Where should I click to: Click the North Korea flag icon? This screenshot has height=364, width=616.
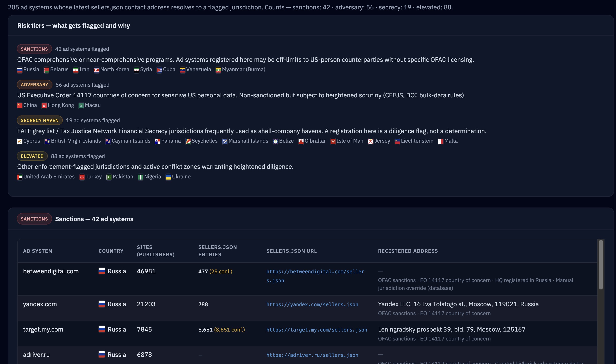coord(97,70)
